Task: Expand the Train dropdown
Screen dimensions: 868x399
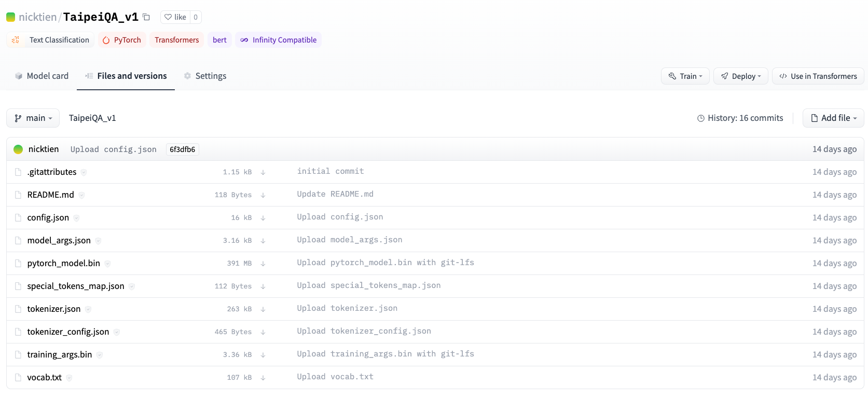Action: tap(685, 76)
